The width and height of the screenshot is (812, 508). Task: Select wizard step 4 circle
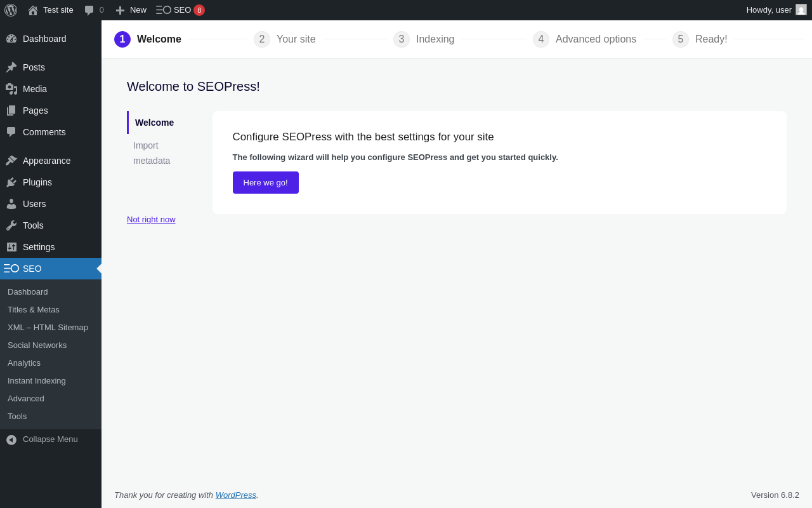[x=541, y=39]
